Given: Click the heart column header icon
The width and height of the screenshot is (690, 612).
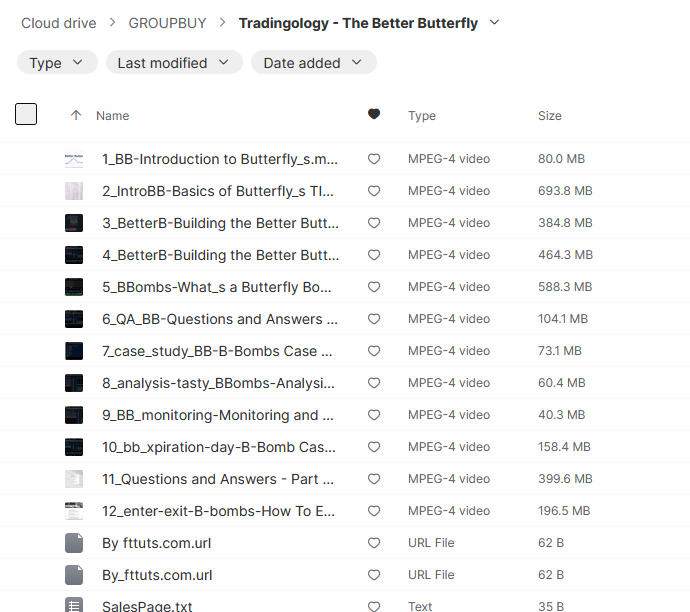Looking at the screenshot, I should pos(374,115).
